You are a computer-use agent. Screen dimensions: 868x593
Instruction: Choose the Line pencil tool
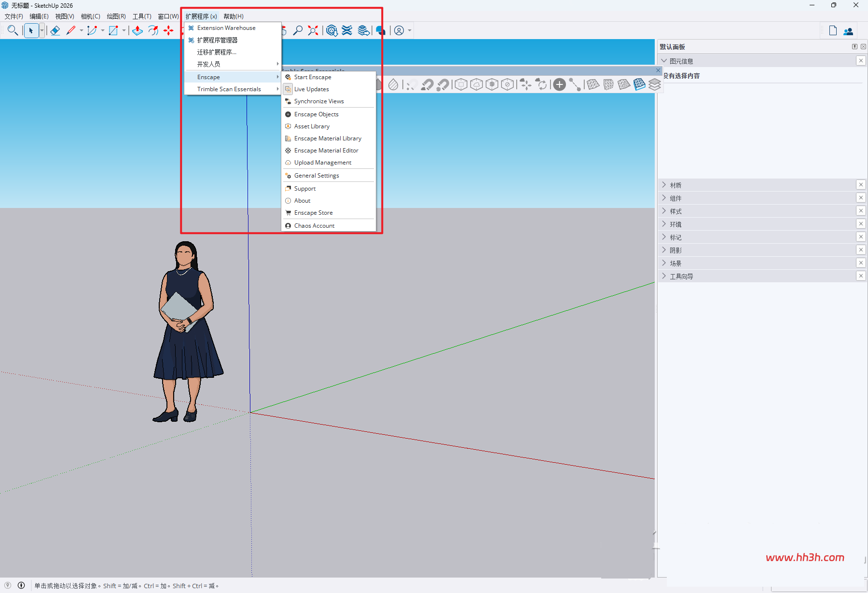click(x=71, y=30)
